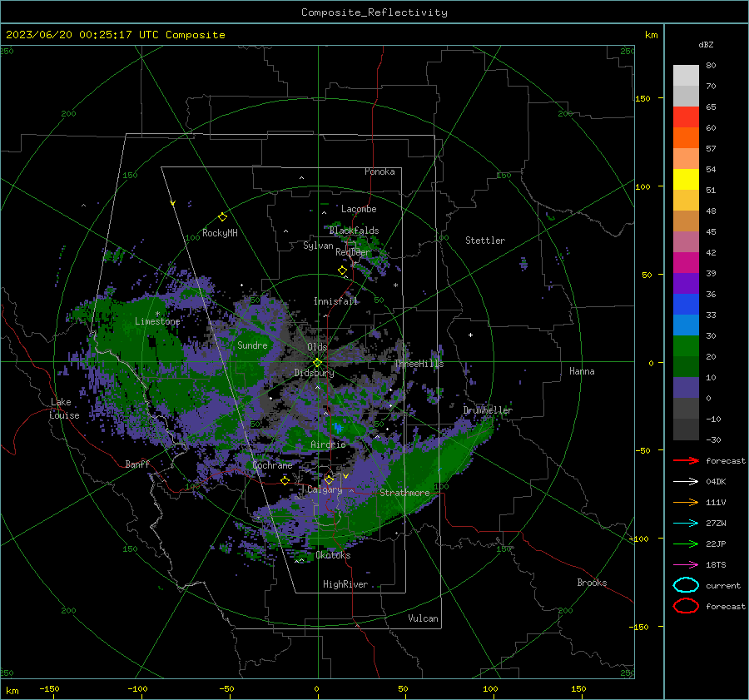Click the HighRiver map label
The width and height of the screenshot is (749, 700).
(345, 584)
